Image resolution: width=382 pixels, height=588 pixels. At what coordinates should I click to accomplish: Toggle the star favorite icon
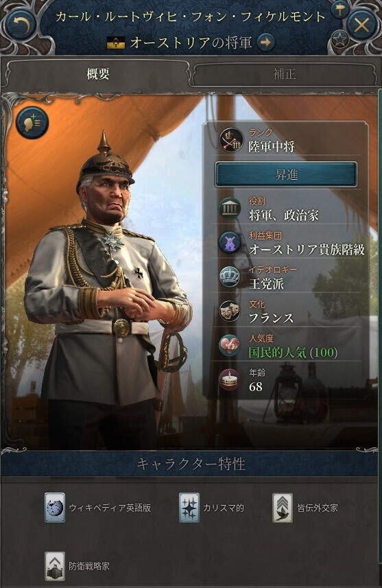(x=339, y=39)
